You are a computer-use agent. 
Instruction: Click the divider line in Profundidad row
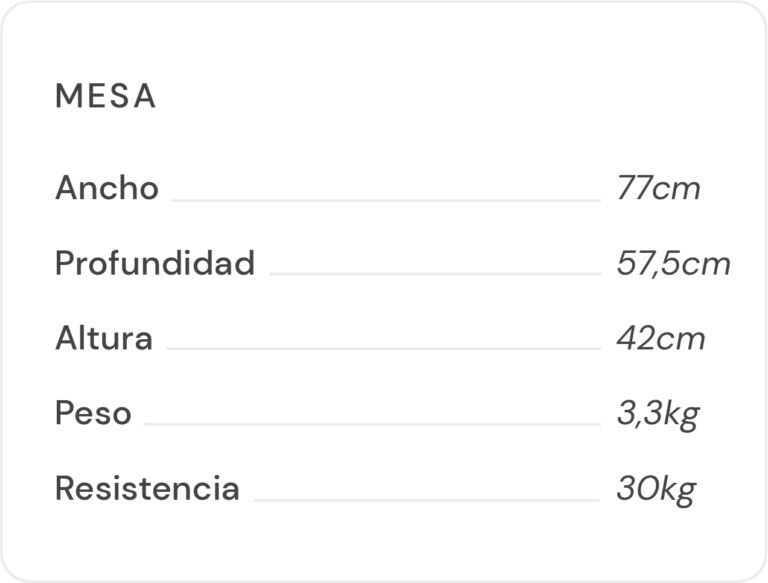pos(434,274)
